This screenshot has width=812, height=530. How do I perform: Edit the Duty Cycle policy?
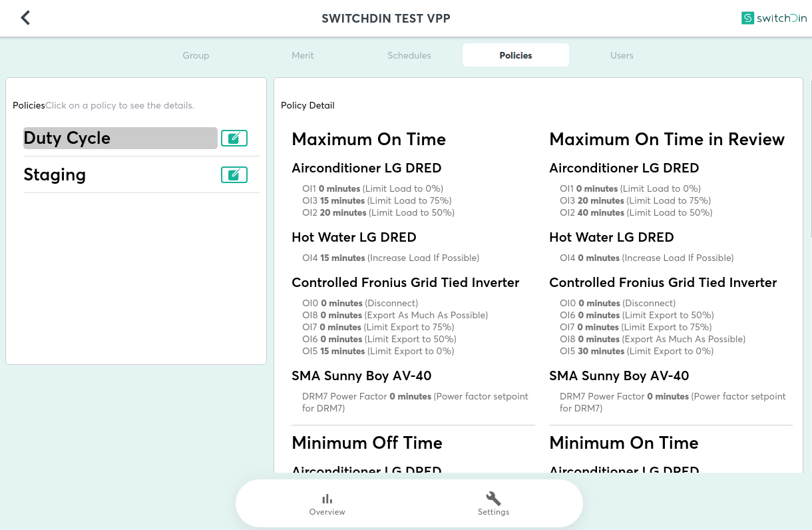pyautogui.click(x=234, y=138)
